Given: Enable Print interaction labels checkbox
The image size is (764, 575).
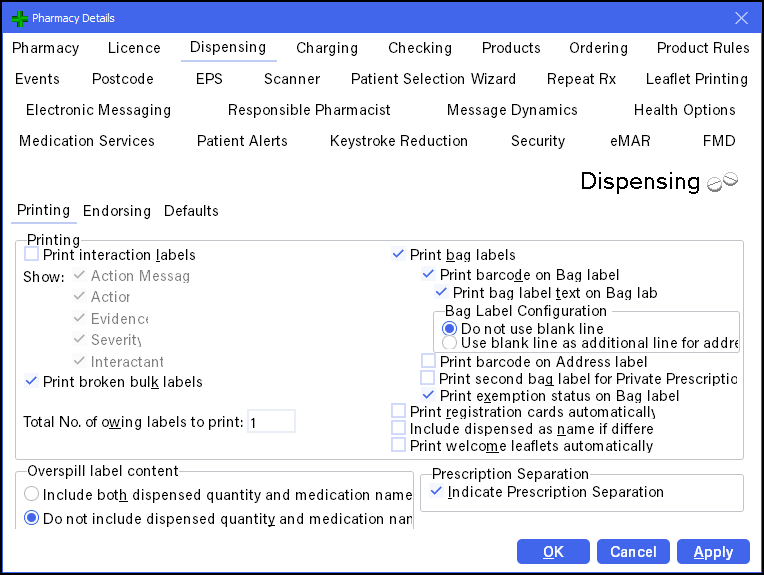Looking at the screenshot, I should click(32, 255).
